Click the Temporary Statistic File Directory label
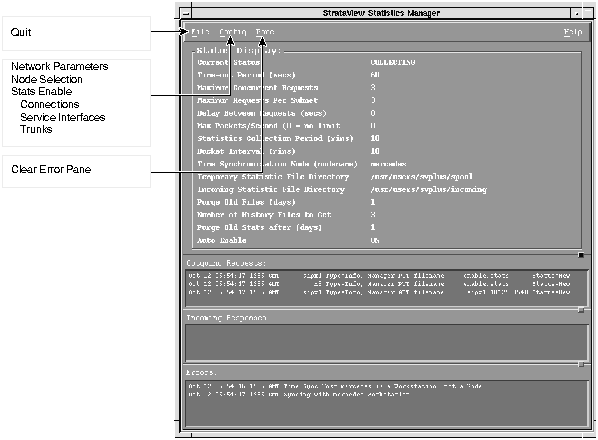598x440 pixels. (x=273, y=177)
